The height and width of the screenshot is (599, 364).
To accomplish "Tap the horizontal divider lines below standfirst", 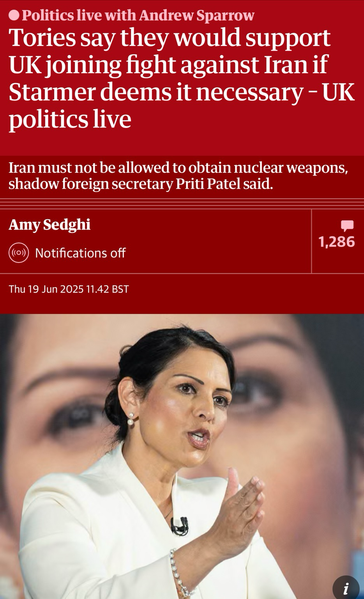I will click(x=182, y=204).
